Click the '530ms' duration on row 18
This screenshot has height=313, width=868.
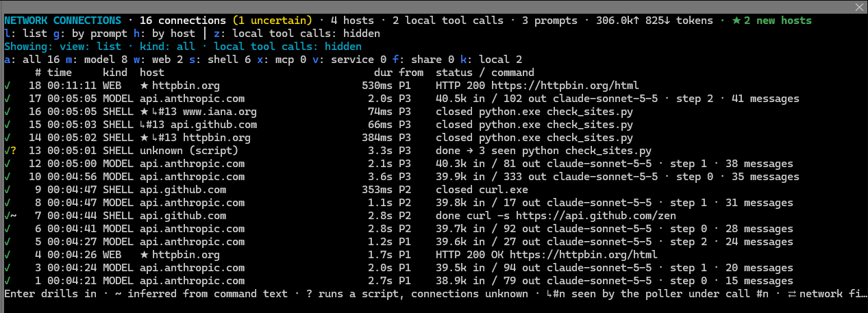(377, 86)
